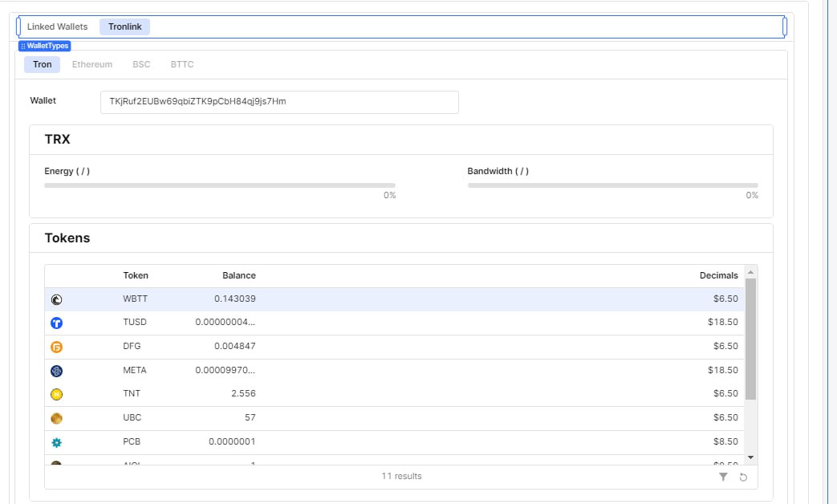Click the balance value 0.004847
Image resolution: width=837 pixels, height=504 pixels.
(x=235, y=347)
